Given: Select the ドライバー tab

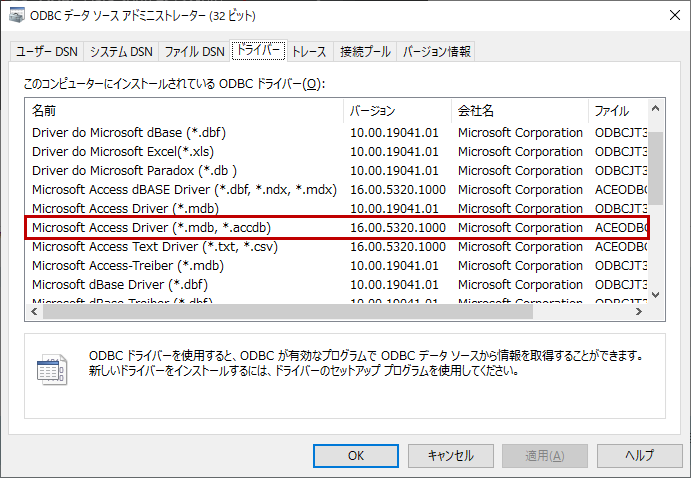Looking at the screenshot, I should click(x=258, y=50).
